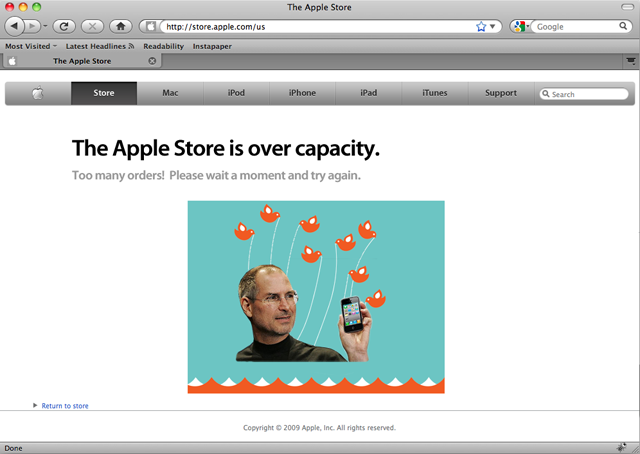Click the Readability bookmarklet
This screenshot has height=454, width=640.
click(x=164, y=46)
